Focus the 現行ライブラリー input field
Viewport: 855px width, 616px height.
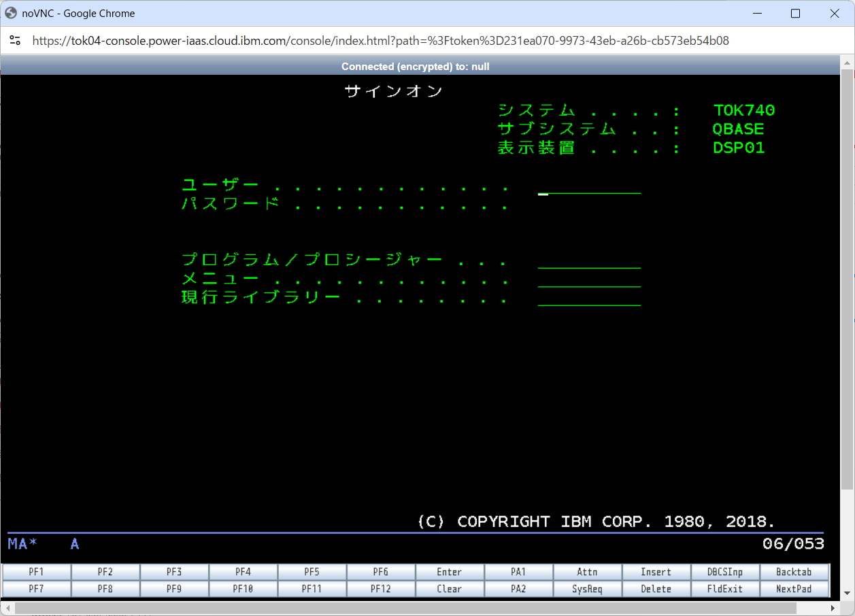click(589, 298)
